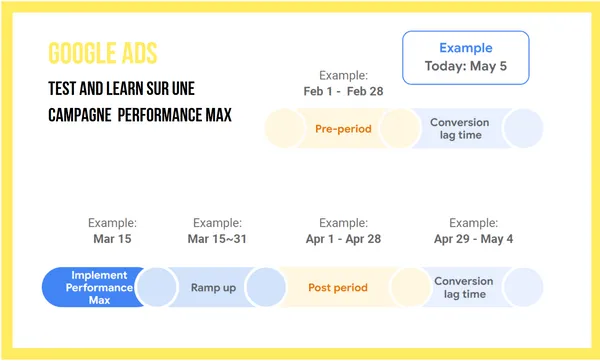Click the Example Today: May 5 box
The image size is (600, 361).
click(466, 58)
